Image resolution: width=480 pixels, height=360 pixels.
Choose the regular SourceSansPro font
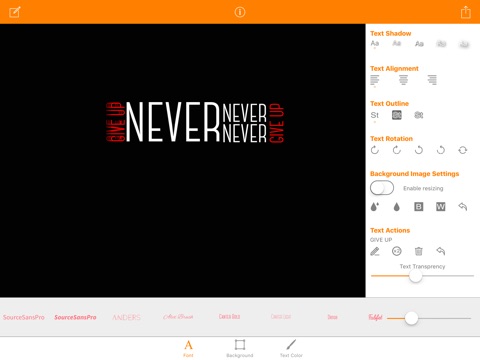click(24, 317)
